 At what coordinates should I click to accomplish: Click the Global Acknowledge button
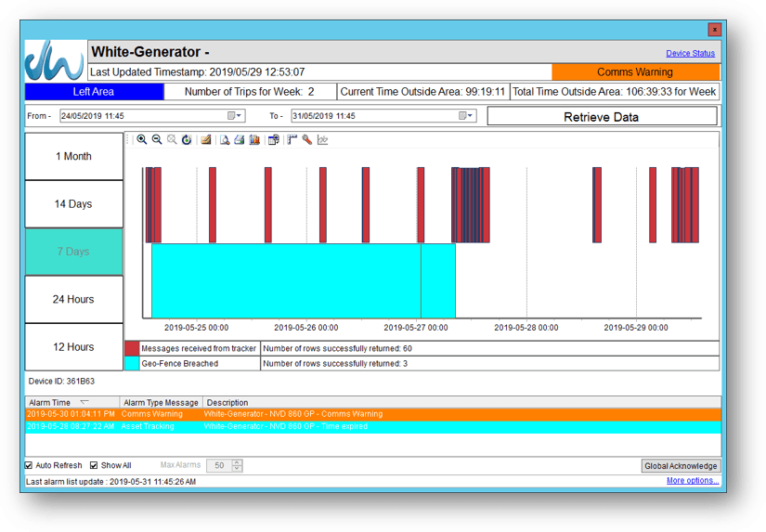click(x=681, y=466)
